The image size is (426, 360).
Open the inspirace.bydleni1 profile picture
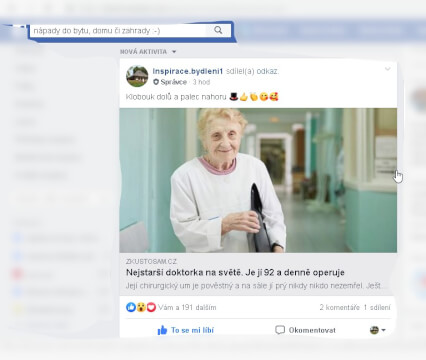coord(137,76)
